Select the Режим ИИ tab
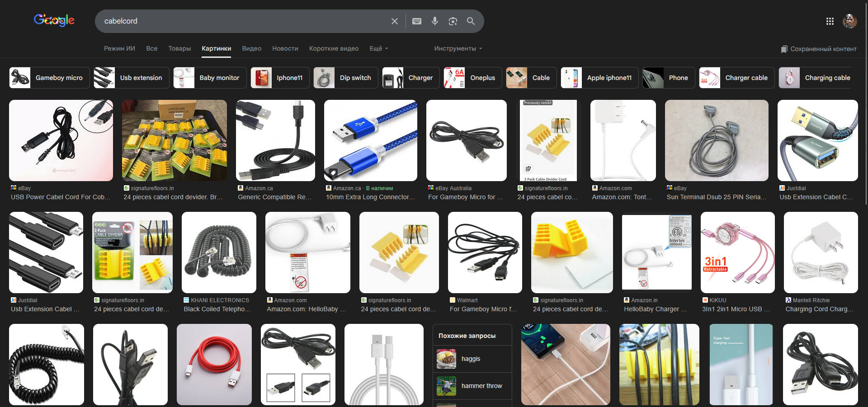Viewport: 868px width, 407px height. point(119,48)
